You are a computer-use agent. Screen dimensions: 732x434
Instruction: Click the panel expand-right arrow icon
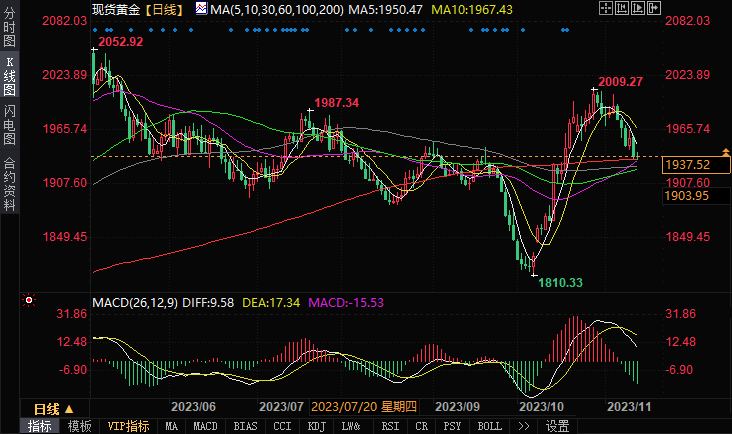[x=654, y=8]
